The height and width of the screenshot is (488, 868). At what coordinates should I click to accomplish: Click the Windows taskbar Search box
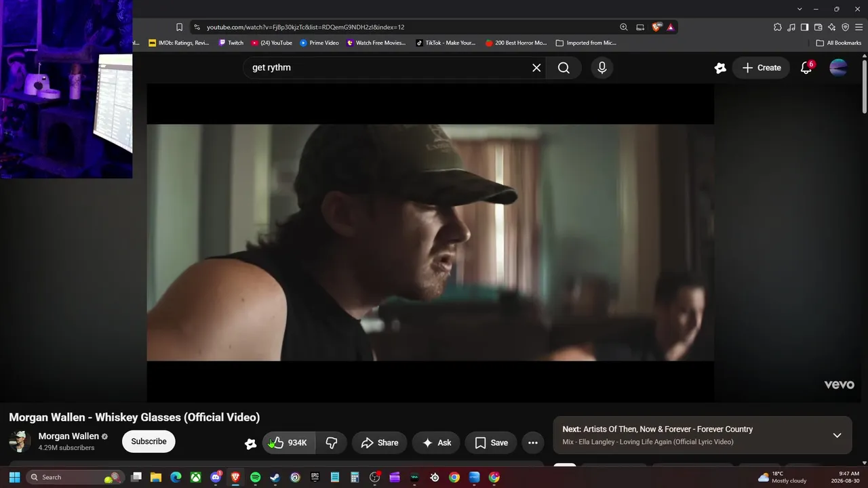tap(75, 477)
